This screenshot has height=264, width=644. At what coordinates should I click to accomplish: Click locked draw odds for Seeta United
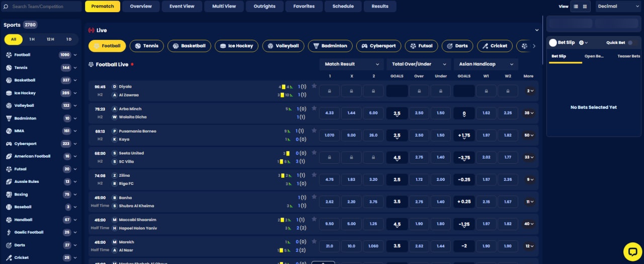tap(351, 158)
